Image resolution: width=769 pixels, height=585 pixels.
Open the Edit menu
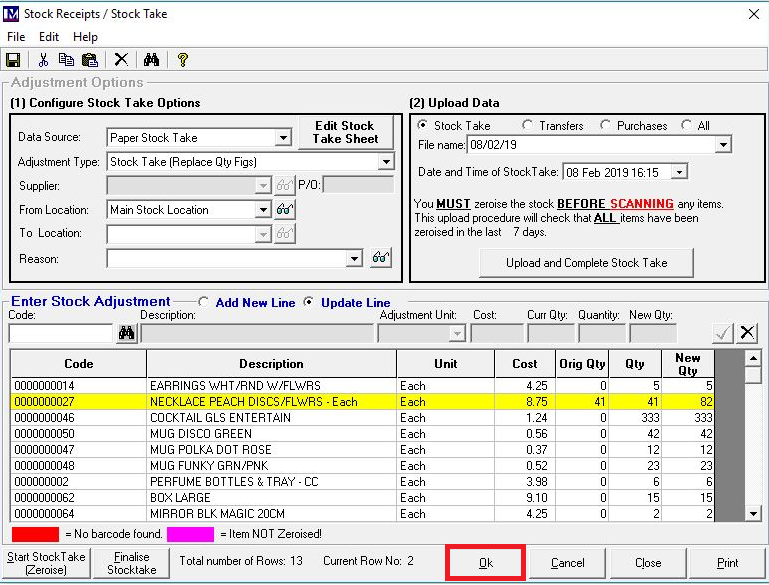[49, 37]
